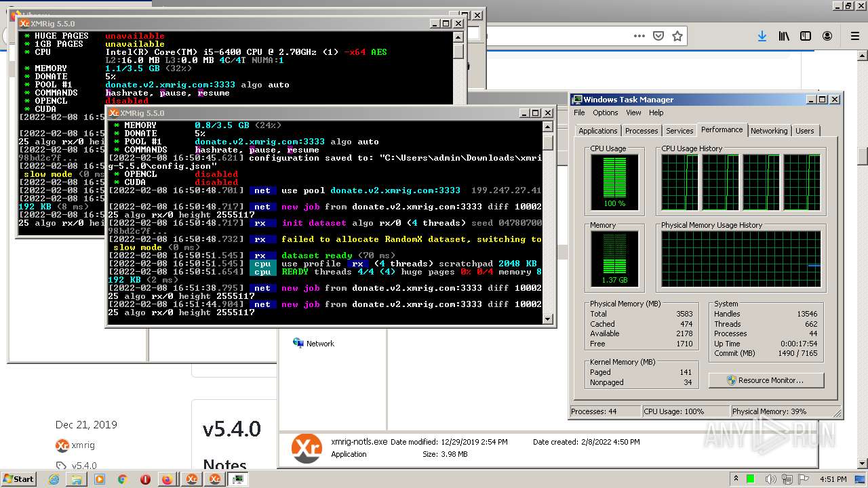Open Task Manager Help menu
The height and width of the screenshot is (488, 868).
(656, 113)
